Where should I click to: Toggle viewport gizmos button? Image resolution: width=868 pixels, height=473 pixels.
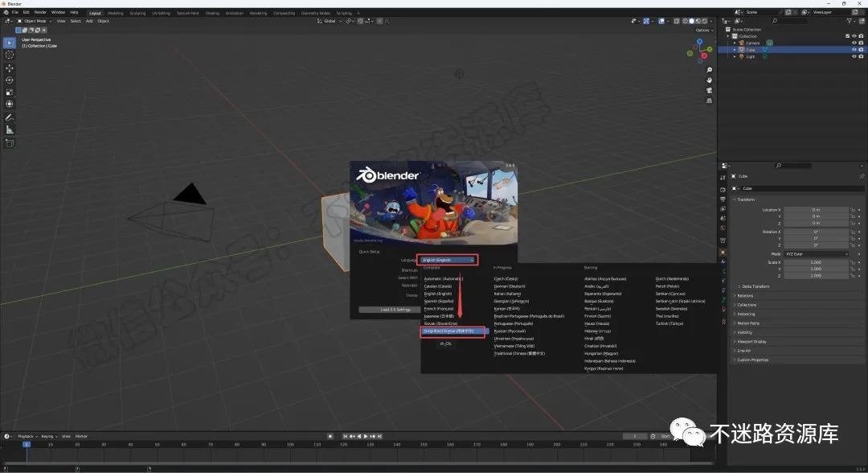coord(646,21)
